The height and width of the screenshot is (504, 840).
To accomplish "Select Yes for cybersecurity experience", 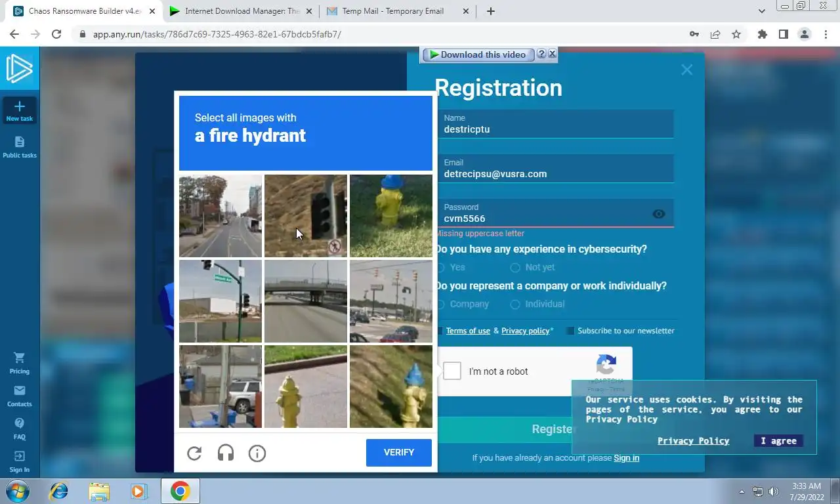I will [x=441, y=268].
